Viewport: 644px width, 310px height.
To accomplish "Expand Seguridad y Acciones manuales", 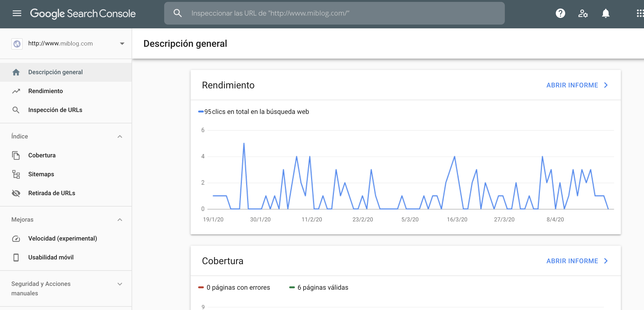I will click(120, 284).
